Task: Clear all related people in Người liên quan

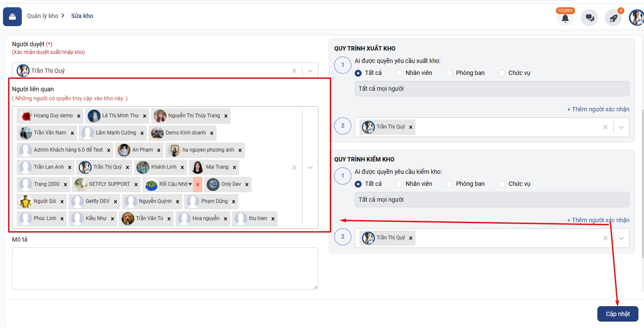Action: coord(294,167)
